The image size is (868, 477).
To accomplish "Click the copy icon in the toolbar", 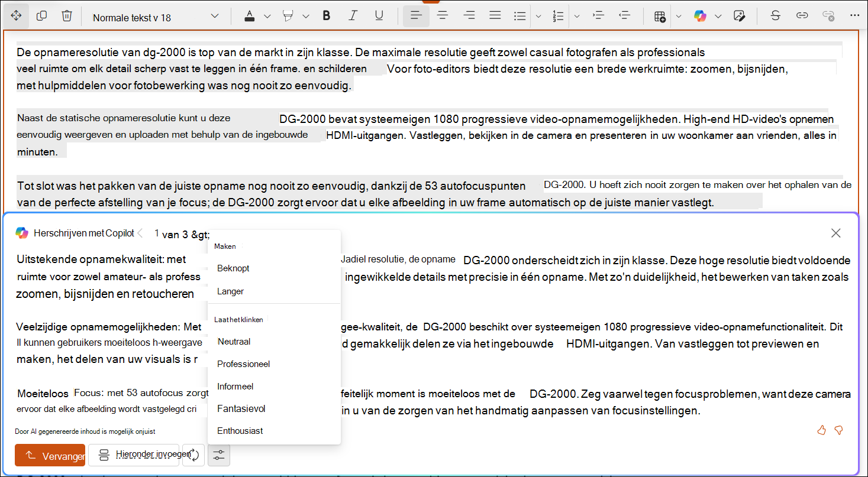I will click(x=41, y=16).
